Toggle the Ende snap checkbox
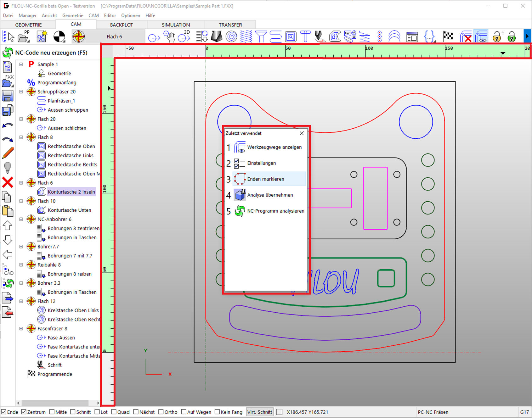This screenshot has height=418, width=532. click(4, 412)
